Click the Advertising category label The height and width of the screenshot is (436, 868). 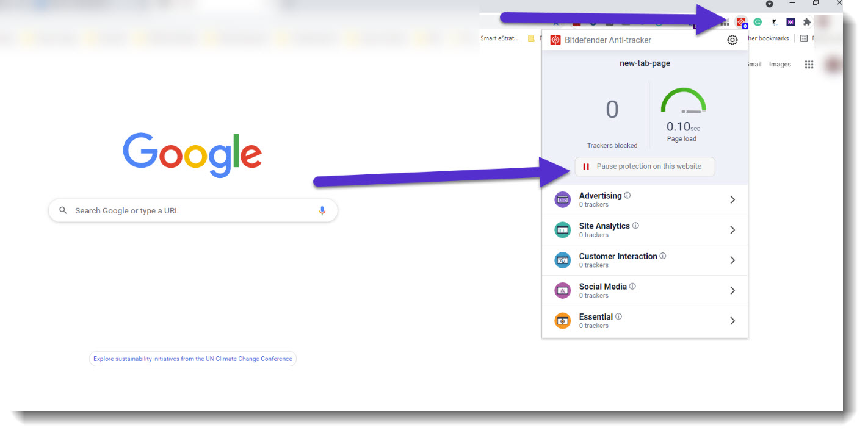point(600,196)
